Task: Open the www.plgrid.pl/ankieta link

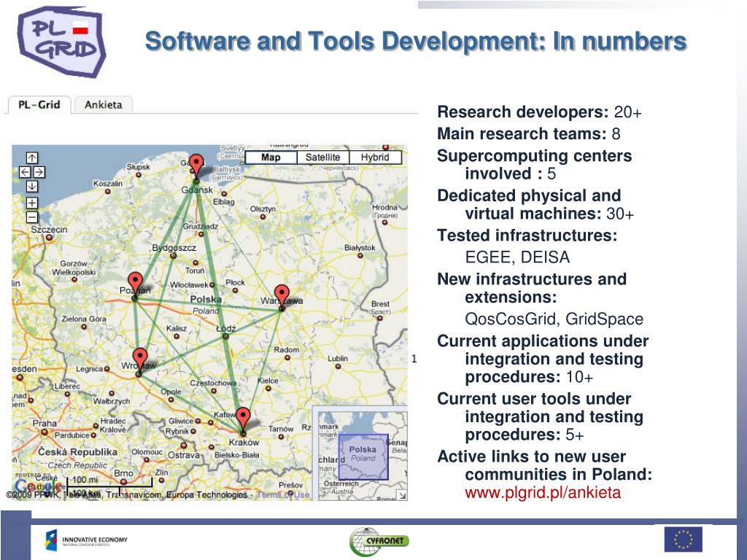Action: point(543,492)
